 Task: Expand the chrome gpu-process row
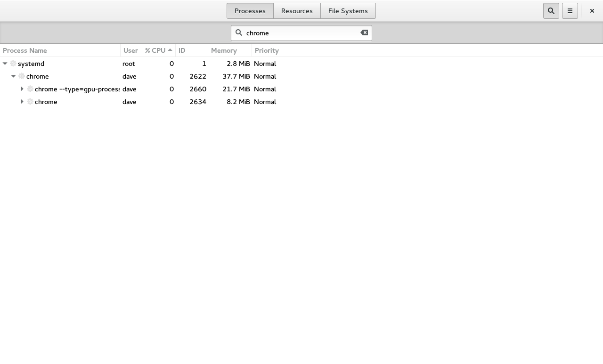click(22, 89)
